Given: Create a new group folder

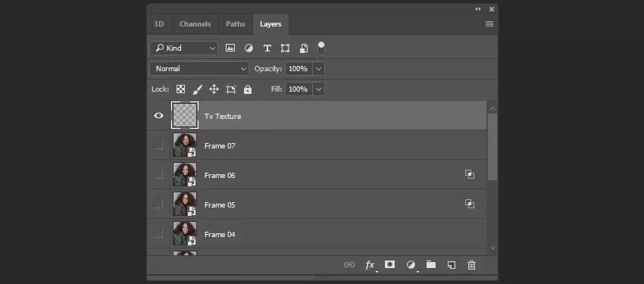Looking at the screenshot, I should coord(431,265).
